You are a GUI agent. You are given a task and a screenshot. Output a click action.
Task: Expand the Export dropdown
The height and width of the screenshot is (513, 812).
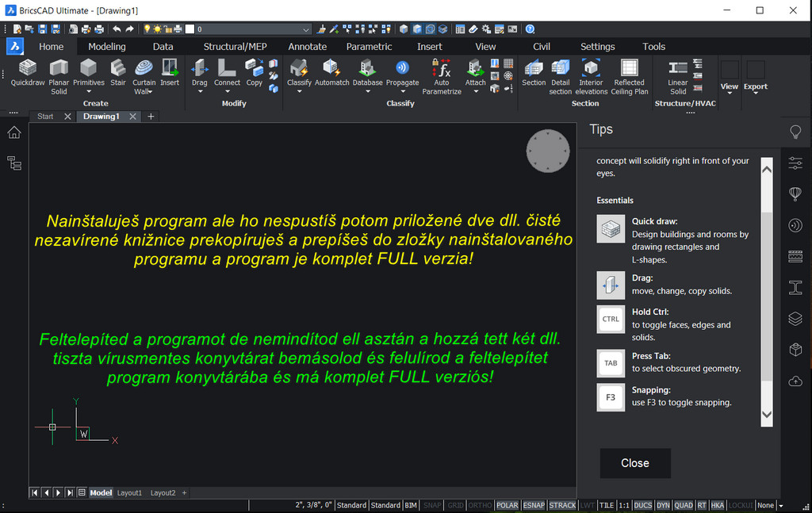click(x=756, y=93)
